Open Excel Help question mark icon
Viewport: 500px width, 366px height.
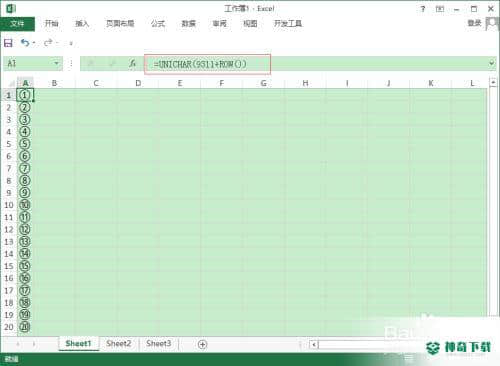tap(423, 9)
